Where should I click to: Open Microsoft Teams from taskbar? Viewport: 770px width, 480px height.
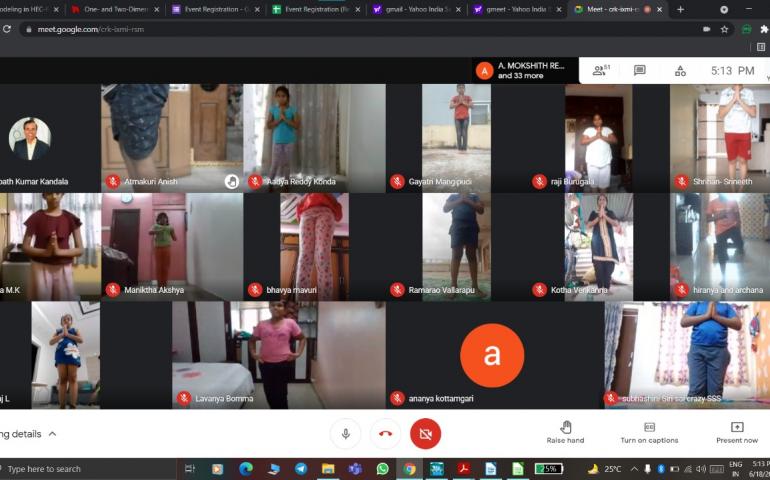(x=355, y=469)
